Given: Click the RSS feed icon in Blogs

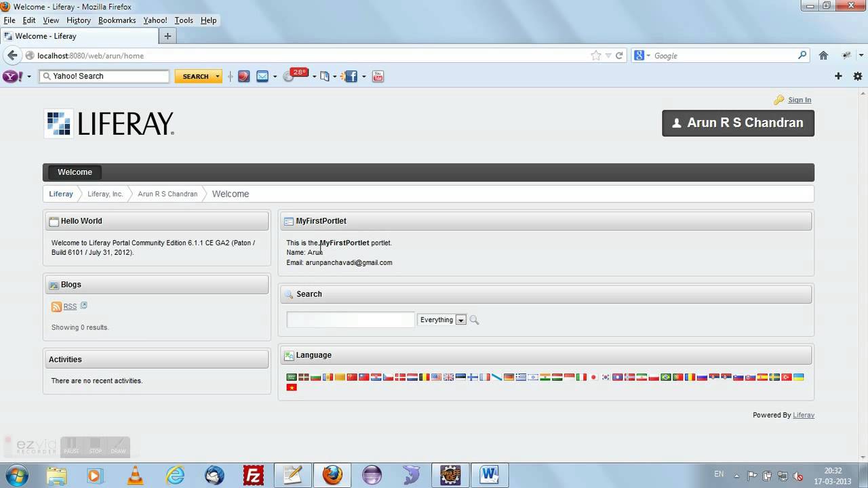Looking at the screenshot, I should [x=56, y=307].
